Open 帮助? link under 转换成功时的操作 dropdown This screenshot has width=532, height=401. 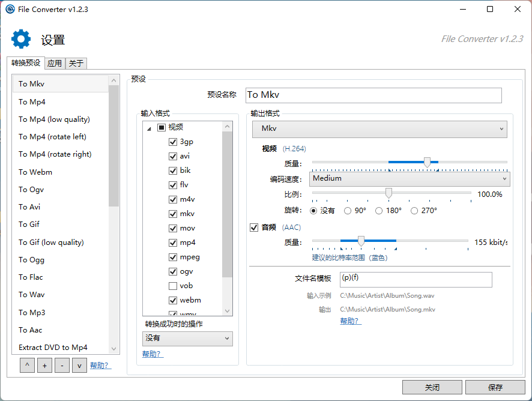click(153, 354)
